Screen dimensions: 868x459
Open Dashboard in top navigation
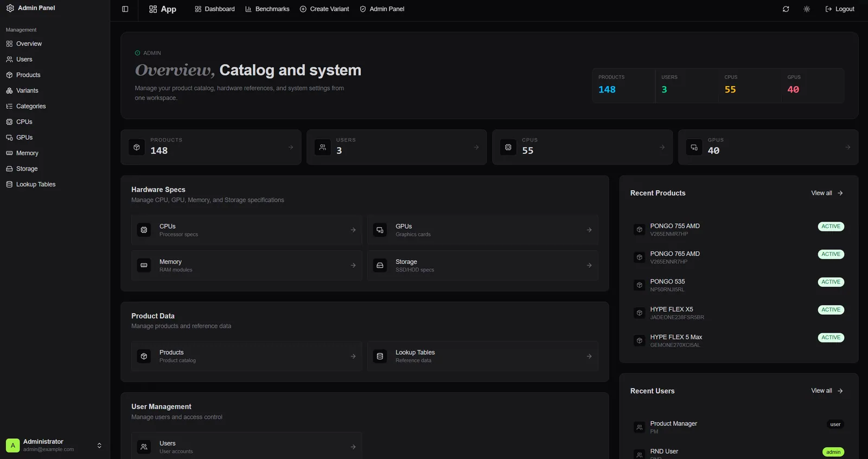point(215,9)
